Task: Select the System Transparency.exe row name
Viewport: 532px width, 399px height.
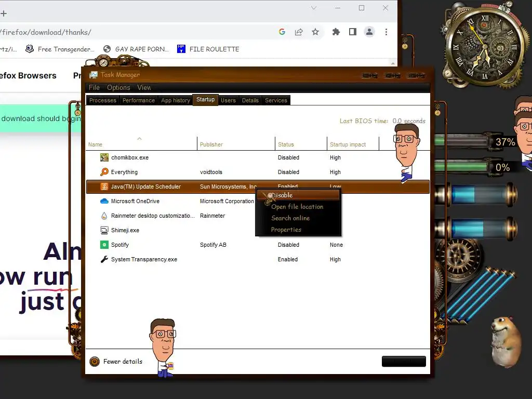Action: click(x=144, y=260)
